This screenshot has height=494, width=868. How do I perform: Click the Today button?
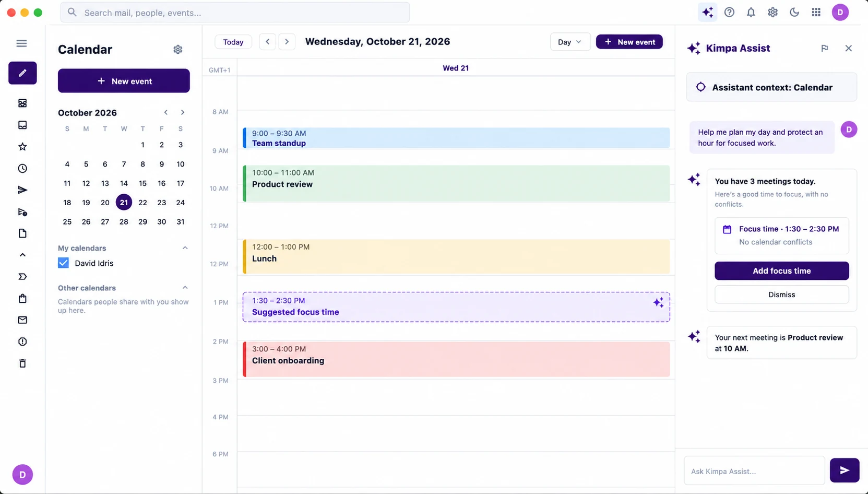pyautogui.click(x=233, y=42)
